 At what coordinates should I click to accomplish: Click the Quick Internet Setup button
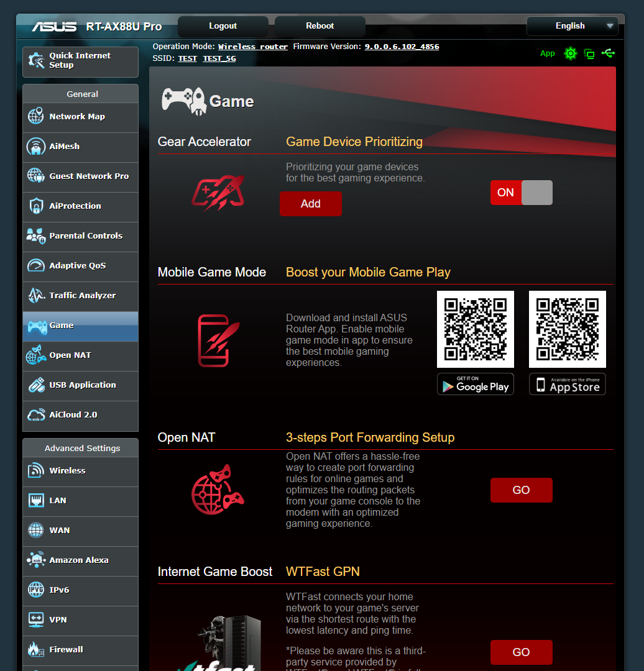coord(81,62)
